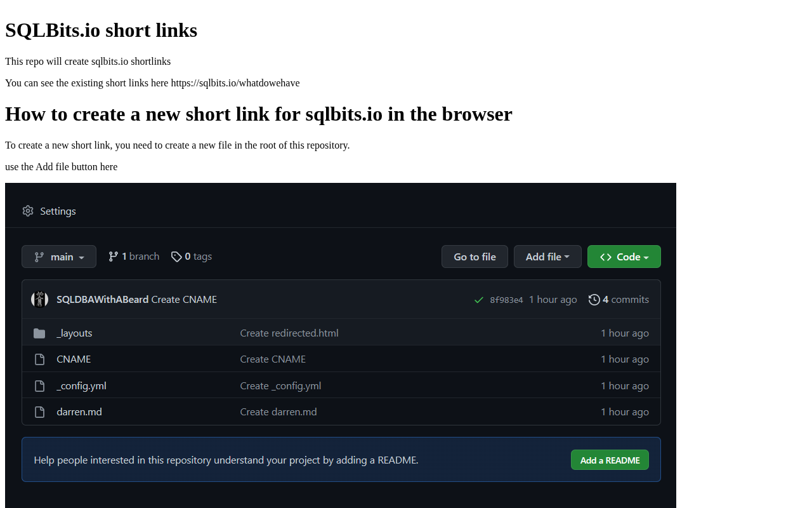The image size is (812, 508).
Task: Click the commit history clock icon
Action: pyautogui.click(x=594, y=299)
